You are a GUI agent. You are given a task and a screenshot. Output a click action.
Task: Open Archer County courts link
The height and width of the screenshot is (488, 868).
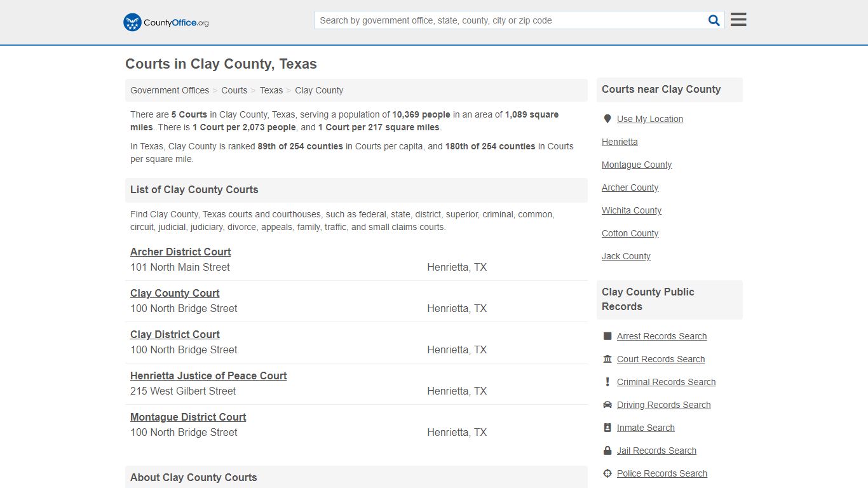630,187
